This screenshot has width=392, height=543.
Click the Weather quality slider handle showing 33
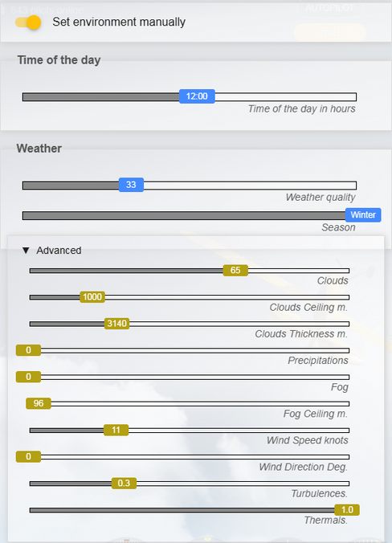click(x=131, y=185)
